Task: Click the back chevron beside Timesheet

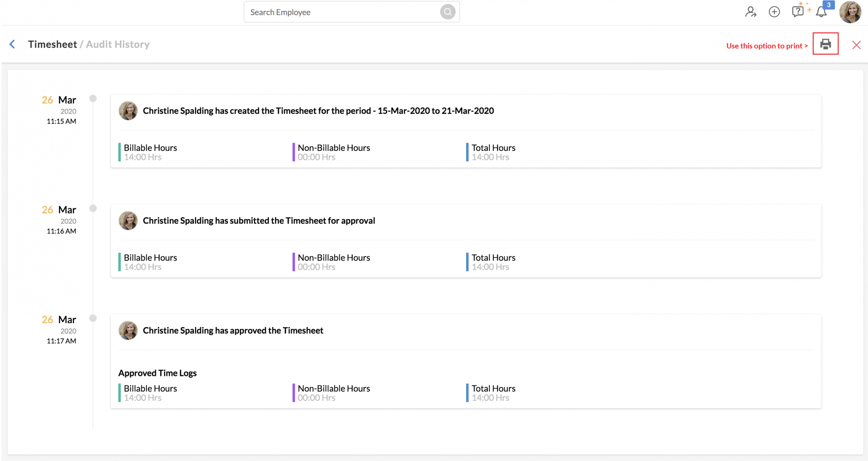Action: [12, 44]
